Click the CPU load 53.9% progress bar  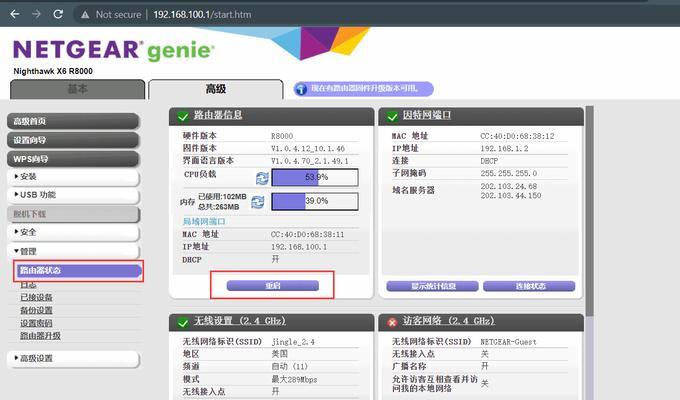pos(315,177)
